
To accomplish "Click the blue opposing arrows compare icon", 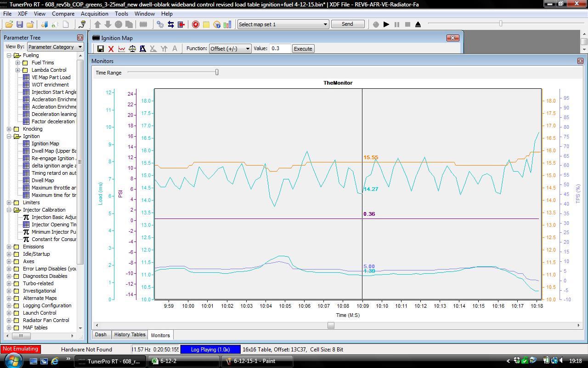I will pyautogui.click(x=170, y=24).
